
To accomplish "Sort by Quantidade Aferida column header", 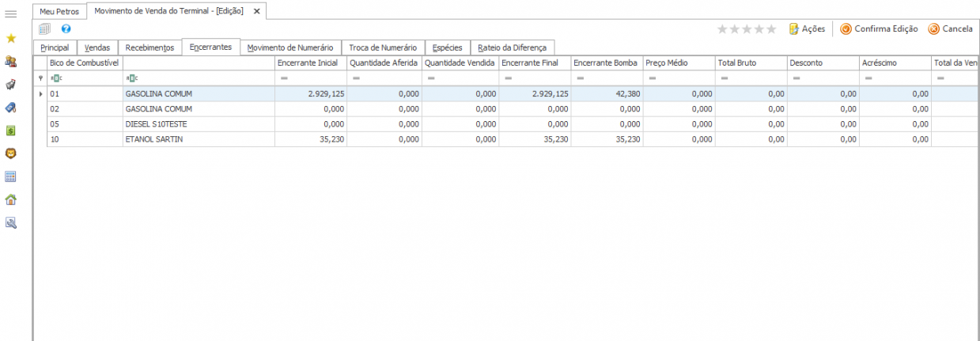I will tap(384, 63).
